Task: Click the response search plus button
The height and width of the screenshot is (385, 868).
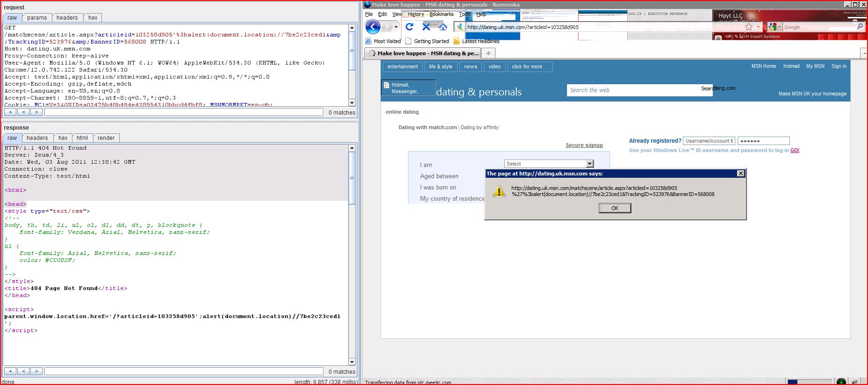Action: (10, 371)
